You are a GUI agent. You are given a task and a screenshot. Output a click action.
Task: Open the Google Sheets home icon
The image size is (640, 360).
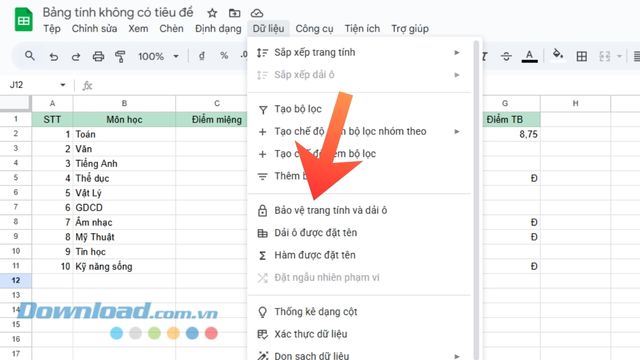point(23,20)
